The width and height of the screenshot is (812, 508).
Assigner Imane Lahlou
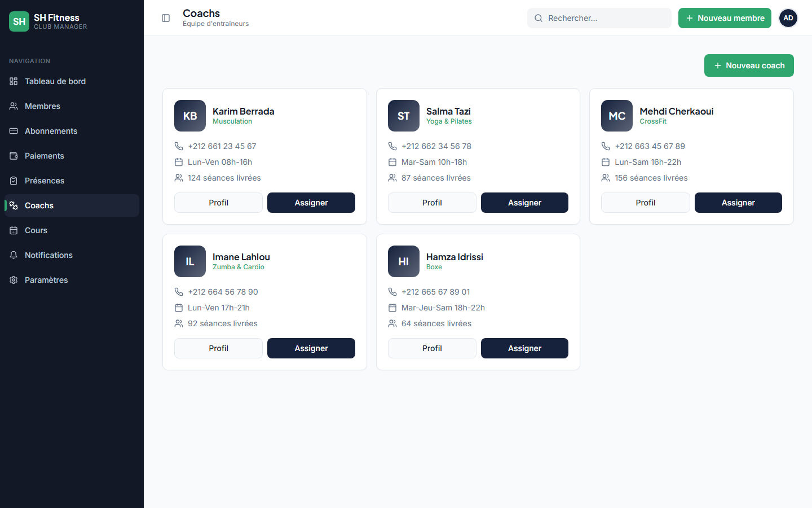311,348
